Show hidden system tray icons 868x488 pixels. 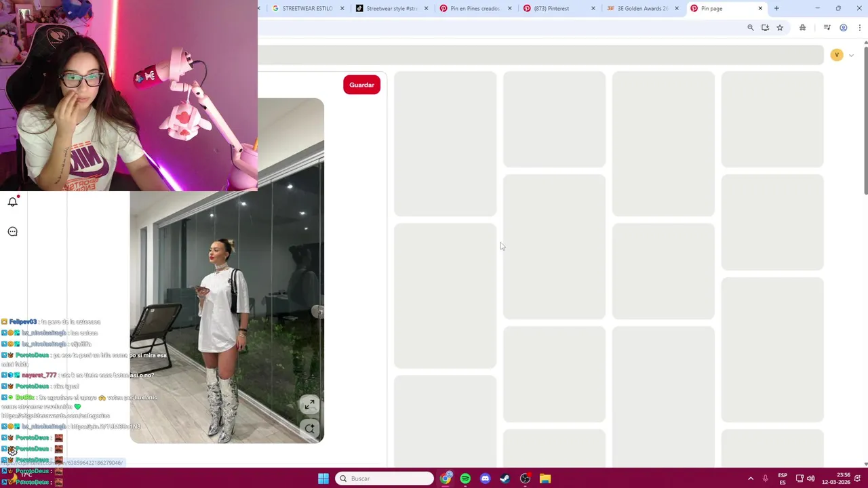(751, 479)
